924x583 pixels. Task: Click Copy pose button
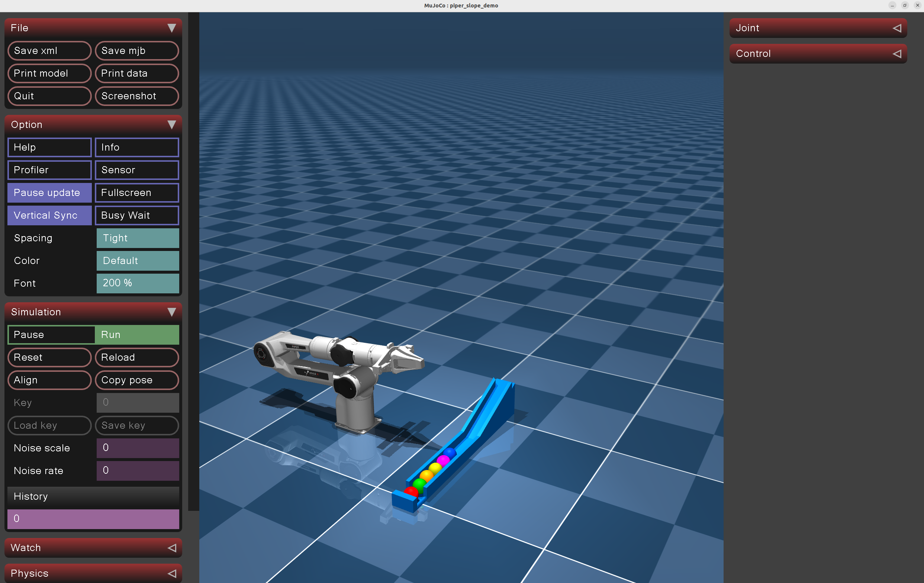coord(137,380)
